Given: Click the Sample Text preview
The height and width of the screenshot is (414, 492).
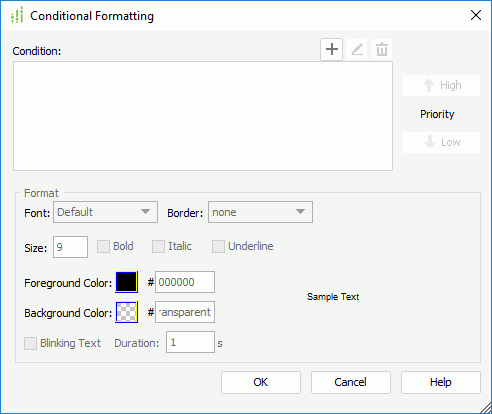Looking at the screenshot, I should pyautogui.click(x=333, y=297).
